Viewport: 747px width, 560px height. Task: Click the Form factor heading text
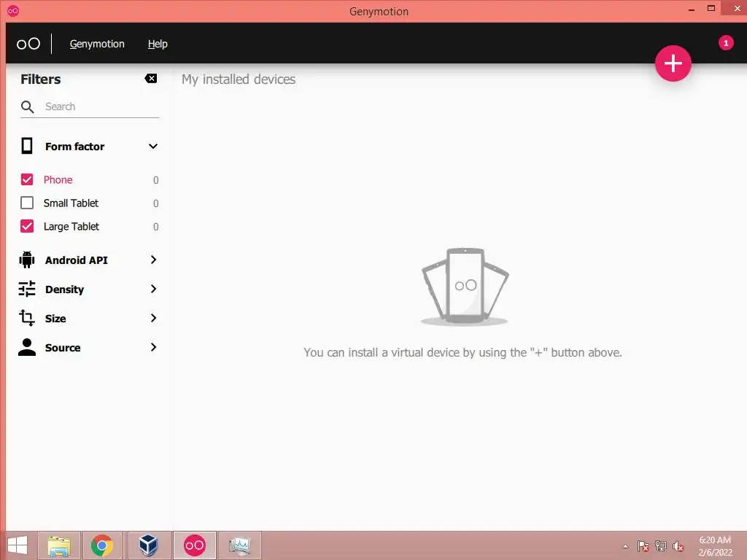tap(75, 147)
